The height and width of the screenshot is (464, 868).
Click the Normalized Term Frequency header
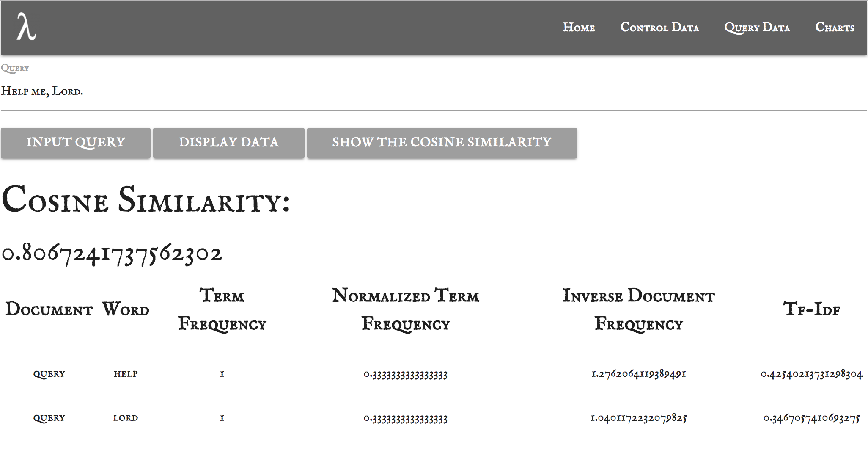[x=405, y=309]
